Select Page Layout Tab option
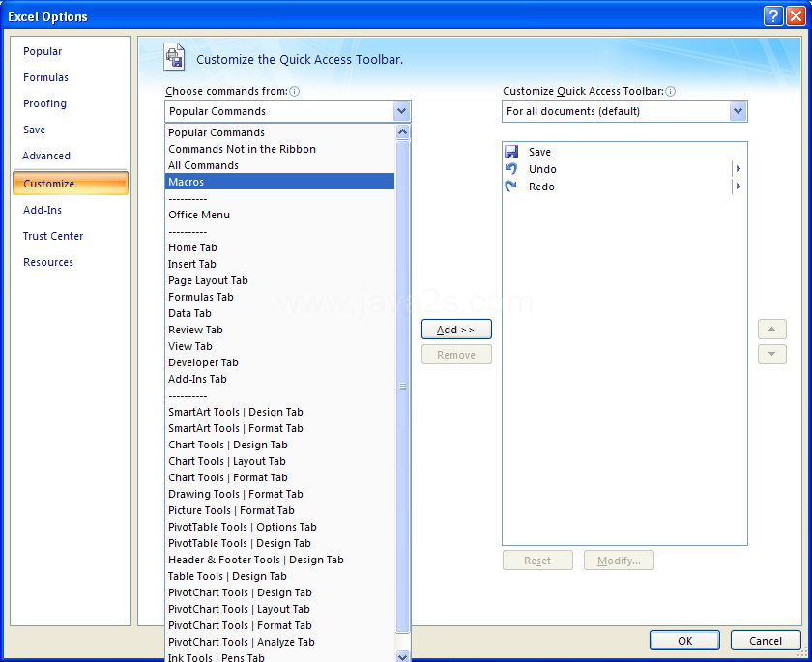This screenshot has width=812, height=662. click(279, 280)
